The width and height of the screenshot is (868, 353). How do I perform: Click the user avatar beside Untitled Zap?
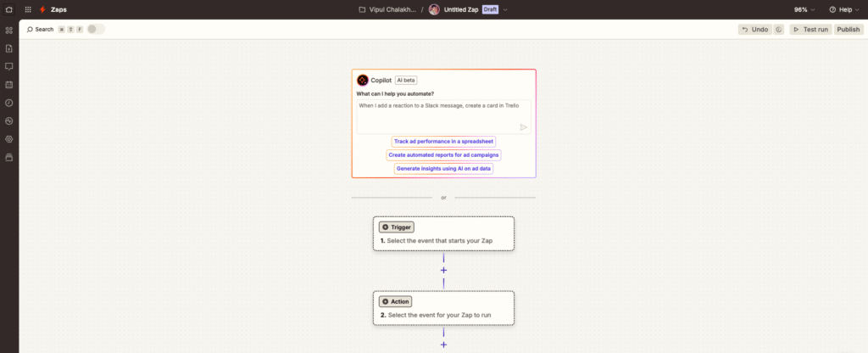(x=434, y=9)
